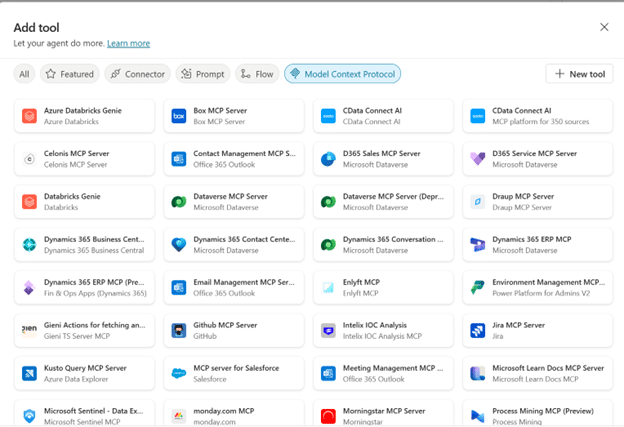The image size is (624, 427).
Task: Select the Featured filter tab
Action: pyautogui.click(x=69, y=74)
